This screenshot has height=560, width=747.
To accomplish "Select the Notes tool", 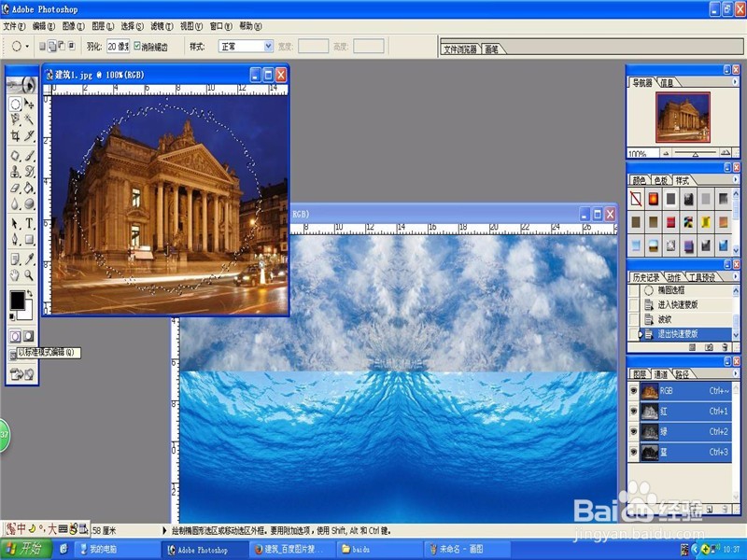I will 15,259.
